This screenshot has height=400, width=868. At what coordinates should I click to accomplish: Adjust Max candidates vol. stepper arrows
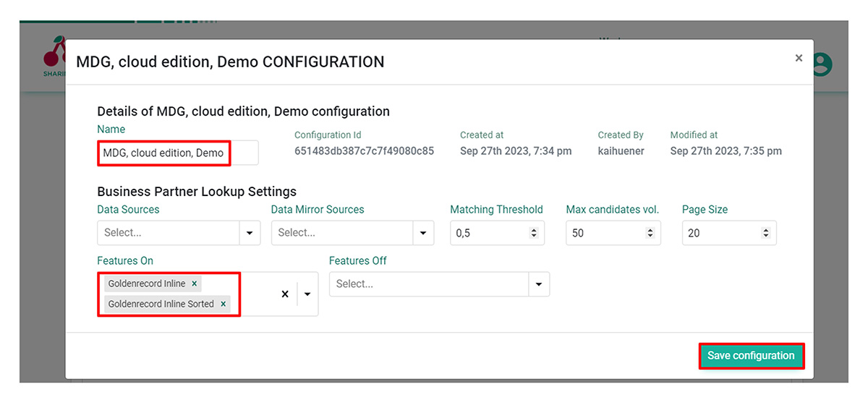coord(650,233)
